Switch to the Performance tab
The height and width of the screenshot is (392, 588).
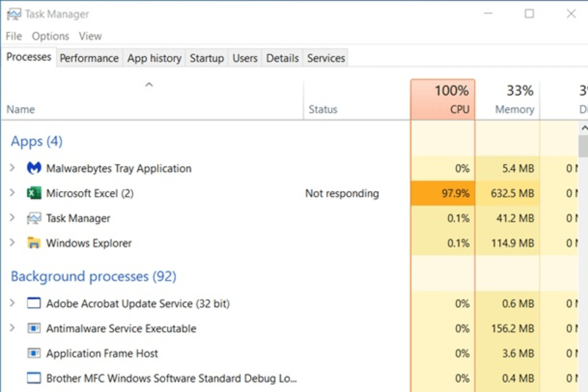pos(89,58)
